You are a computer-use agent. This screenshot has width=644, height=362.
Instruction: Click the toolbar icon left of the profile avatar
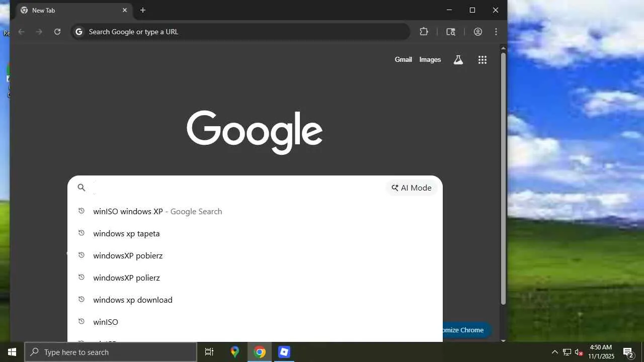(x=451, y=32)
